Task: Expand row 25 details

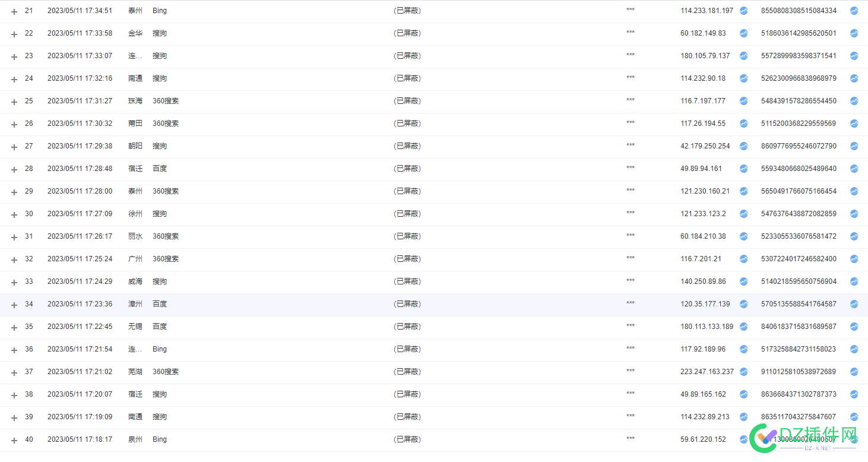Action: [14, 102]
